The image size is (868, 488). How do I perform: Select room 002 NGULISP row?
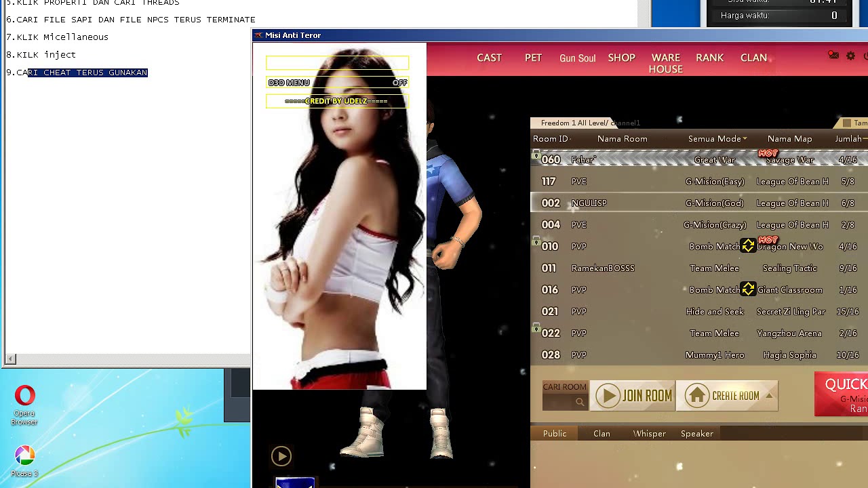coord(699,203)
